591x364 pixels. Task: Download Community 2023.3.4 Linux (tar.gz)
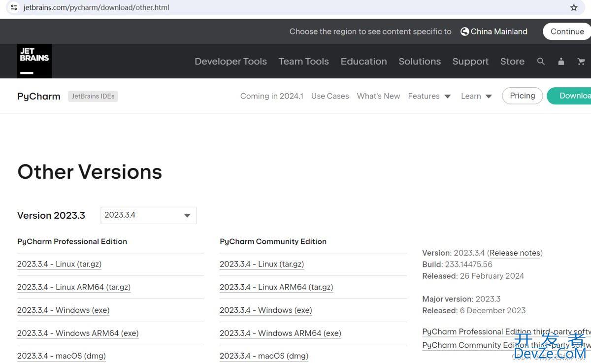[x=262, y=264]
